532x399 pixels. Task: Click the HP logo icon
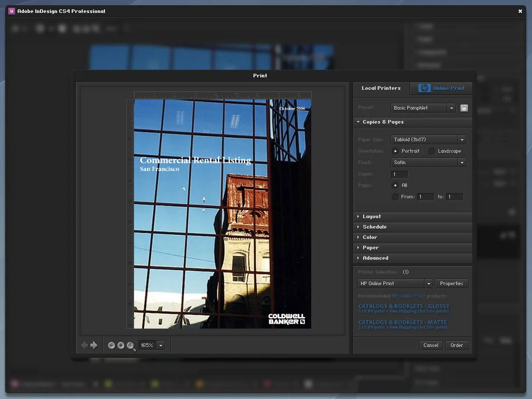coord(424,88)
